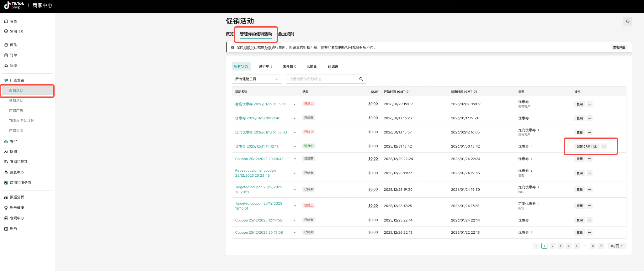The height and width of the screenshot is (271, 644).
Task: Open 首页 home in the sidebar
Action: click(x=13, y=21)
